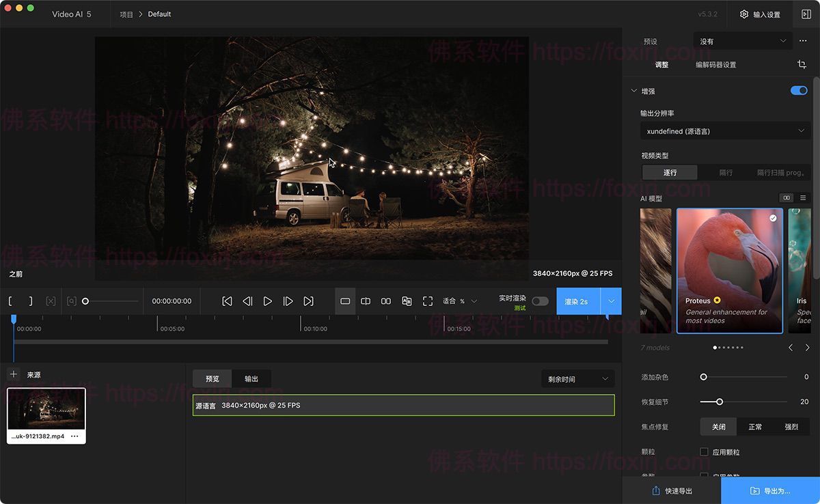Step forward one frame

pos(288,300)
